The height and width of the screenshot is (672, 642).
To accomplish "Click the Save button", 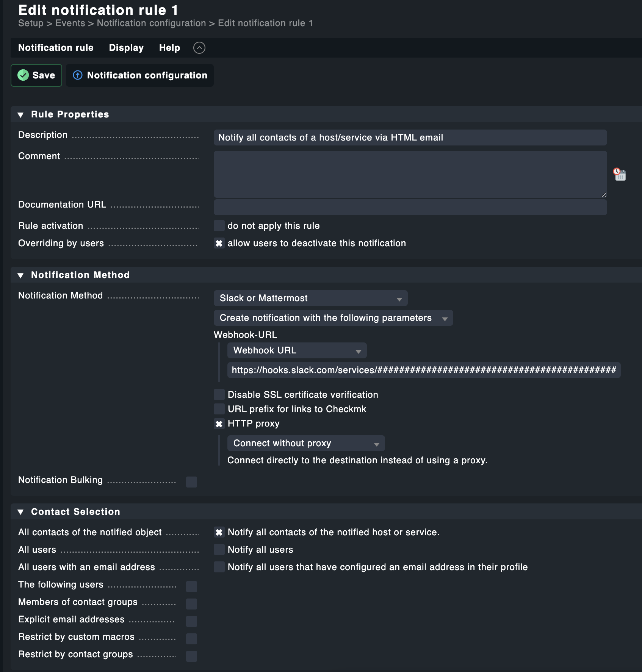I will [36, 75].
